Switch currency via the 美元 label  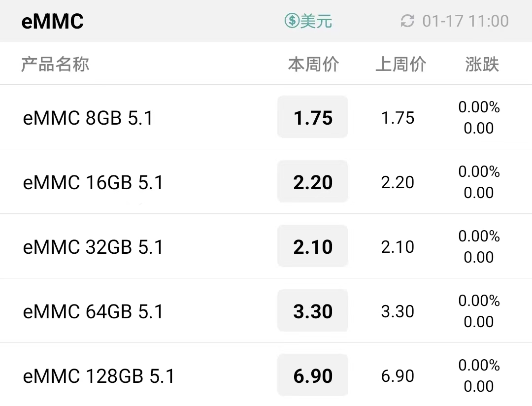[x=316, y=21]
